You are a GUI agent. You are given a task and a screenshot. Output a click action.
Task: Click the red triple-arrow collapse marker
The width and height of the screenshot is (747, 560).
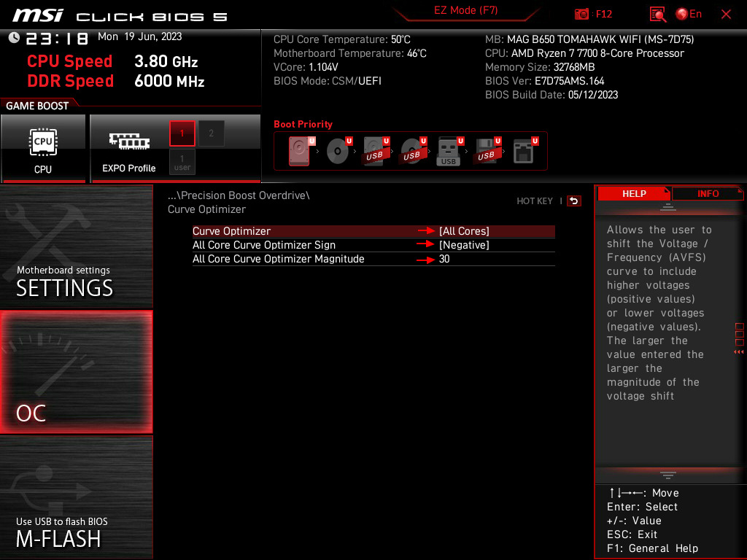pyautogui.click(x=738, y=351)
